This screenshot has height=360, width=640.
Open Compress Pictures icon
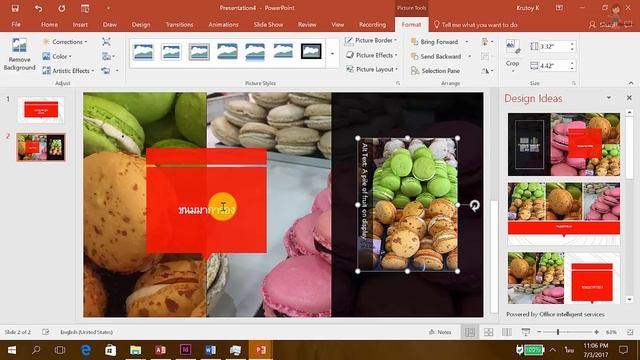point(107,42)
